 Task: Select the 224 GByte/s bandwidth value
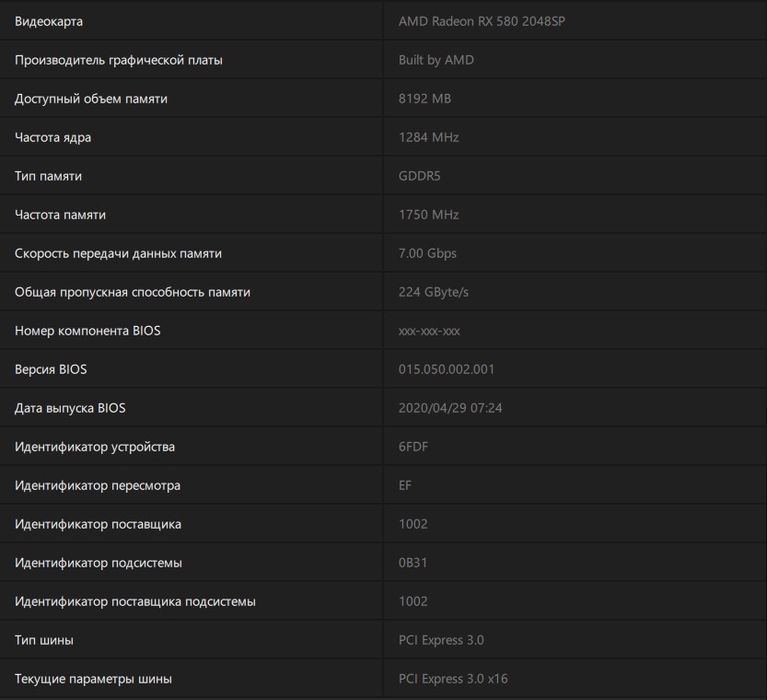tap(433, 292)
